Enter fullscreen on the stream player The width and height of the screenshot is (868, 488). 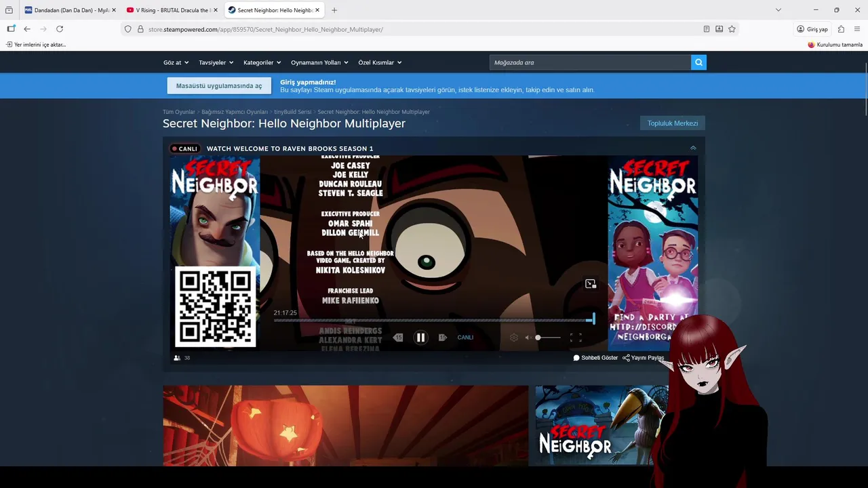(x=576, y=338)
